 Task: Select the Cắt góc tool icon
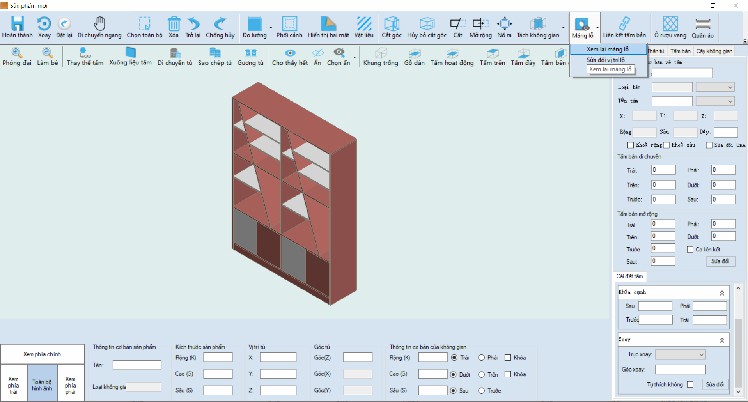391,23
